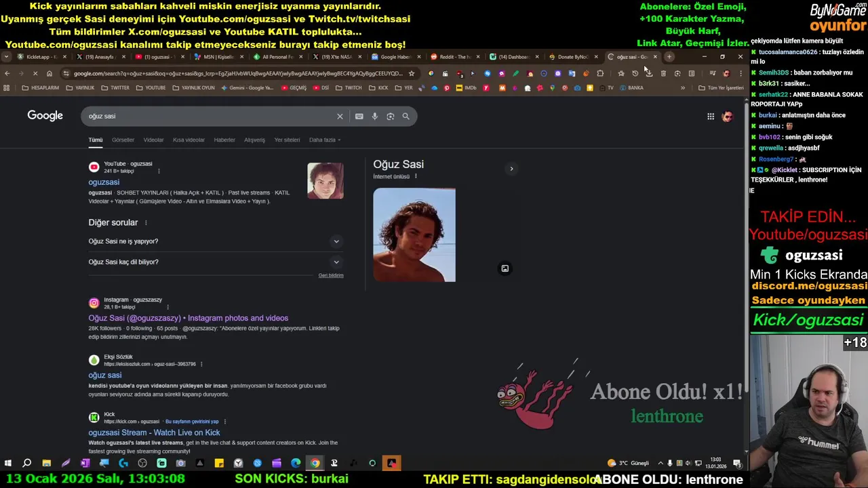This screenshot has width=868, height=488.
Task: Switch to Alışveriş search tab
Action: pyautogui.click(x=254, y=140)
